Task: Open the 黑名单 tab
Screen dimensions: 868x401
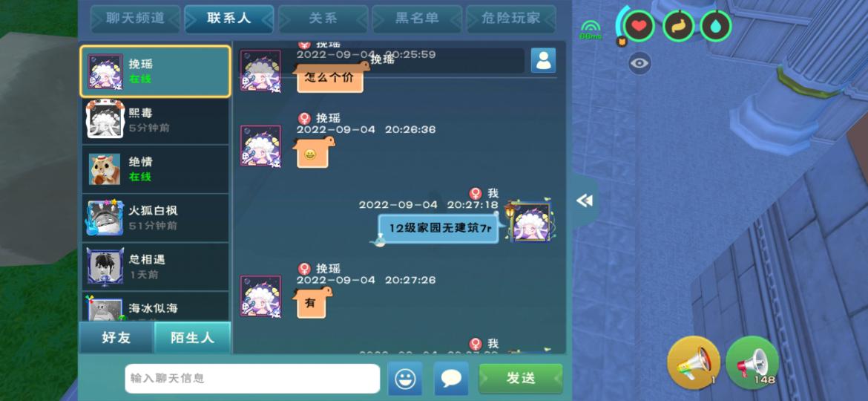Action: pos(417,19)
